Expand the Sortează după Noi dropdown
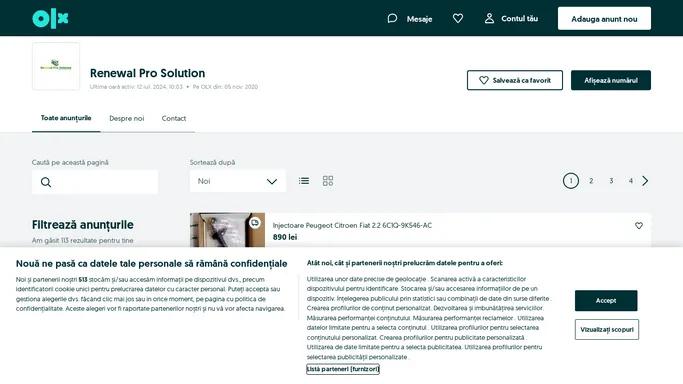The image size is (683, 384). (238, 181)
